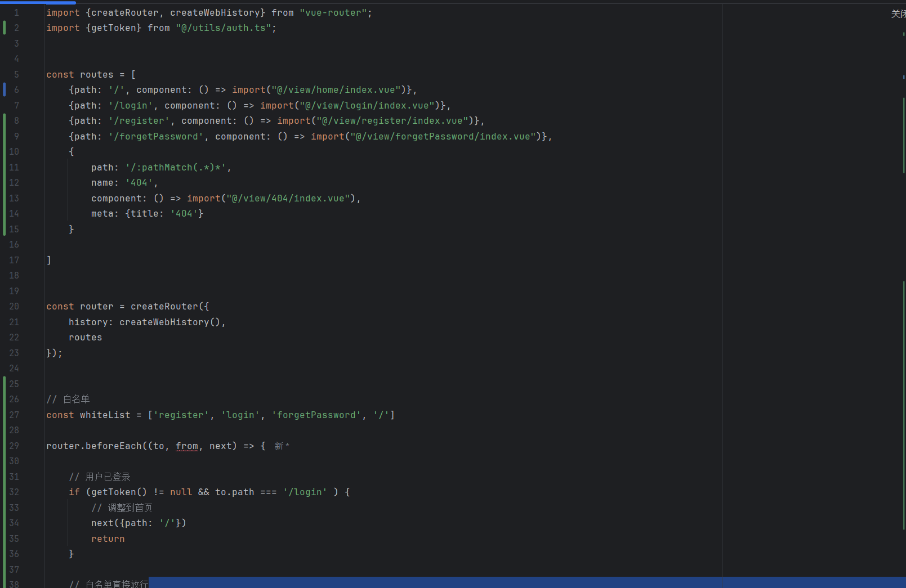Viewport: 906px width, 588px height.
Task: Click the // 调整到首页 comment
Action: tap(122, 508)
